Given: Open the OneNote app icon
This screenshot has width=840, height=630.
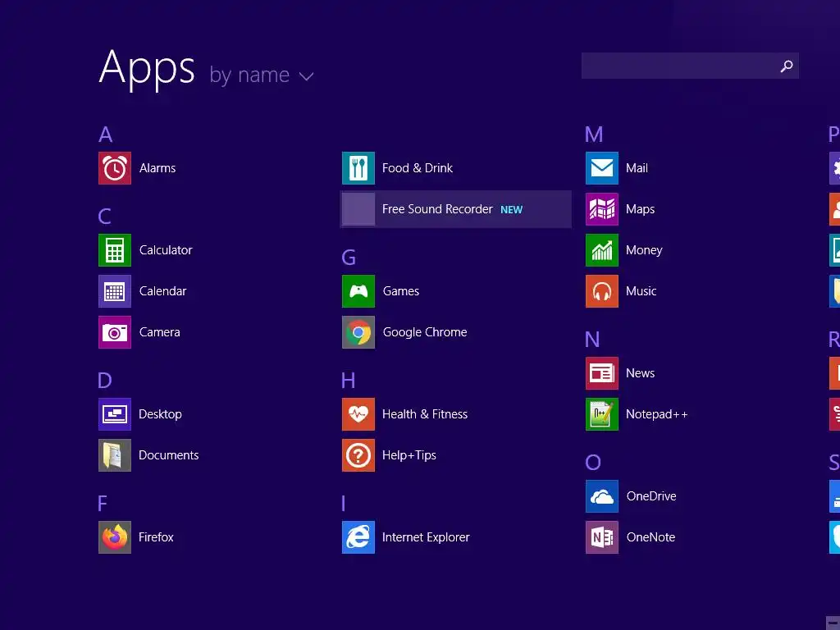Looking at the screenshot, I should 602,537.
